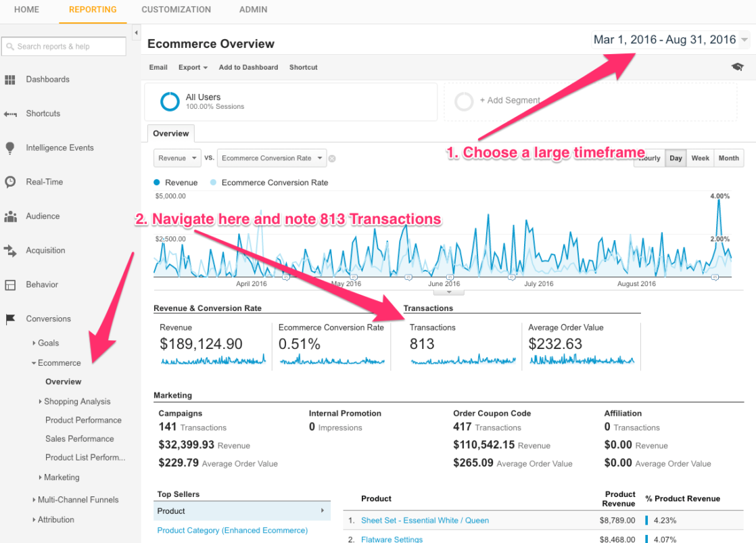This screenshot has width=756, height=543.
Task: Click the Conversions flag icon
Action: coord(10,318)
